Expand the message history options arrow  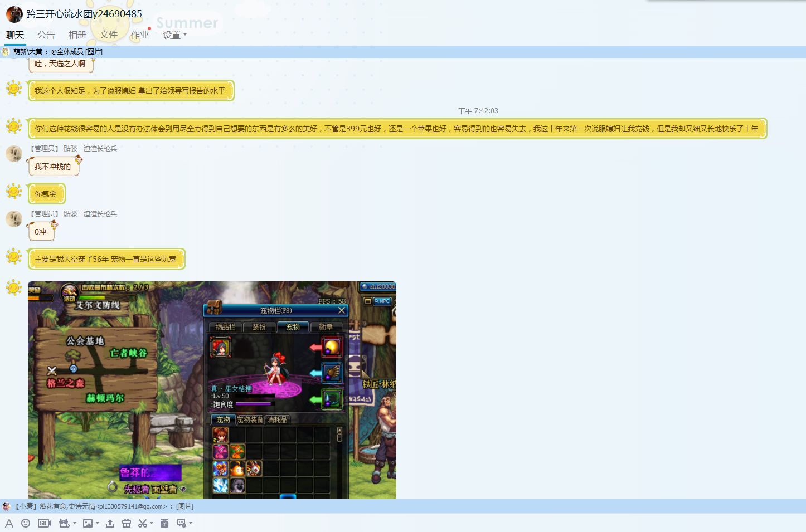click(191, 523)
